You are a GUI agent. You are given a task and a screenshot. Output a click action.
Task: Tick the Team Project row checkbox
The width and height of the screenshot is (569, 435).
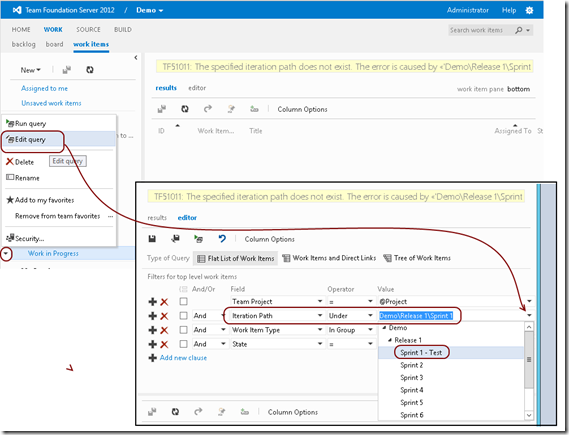pyautogui.click(x=184, y=301)
